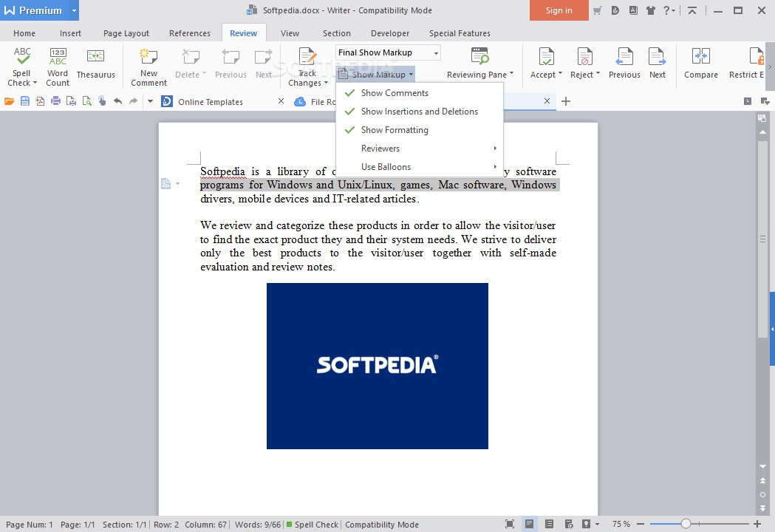The image size is (775, 532).
Task: Select the Outline view icon in status bar
Action: pos(549,524)
